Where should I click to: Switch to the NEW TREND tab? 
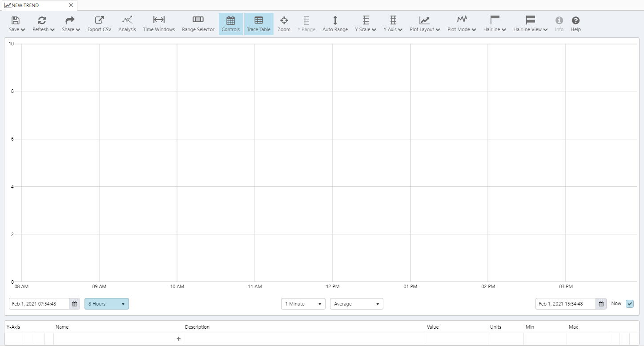[x=26, y=5]
